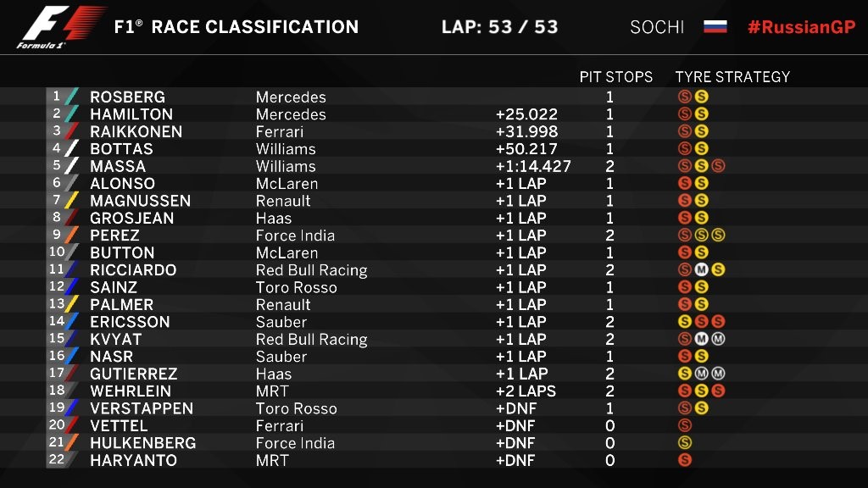Click Vettel's single tyre strategy icon
Screen dimensions: 868x488
[685, 425]
